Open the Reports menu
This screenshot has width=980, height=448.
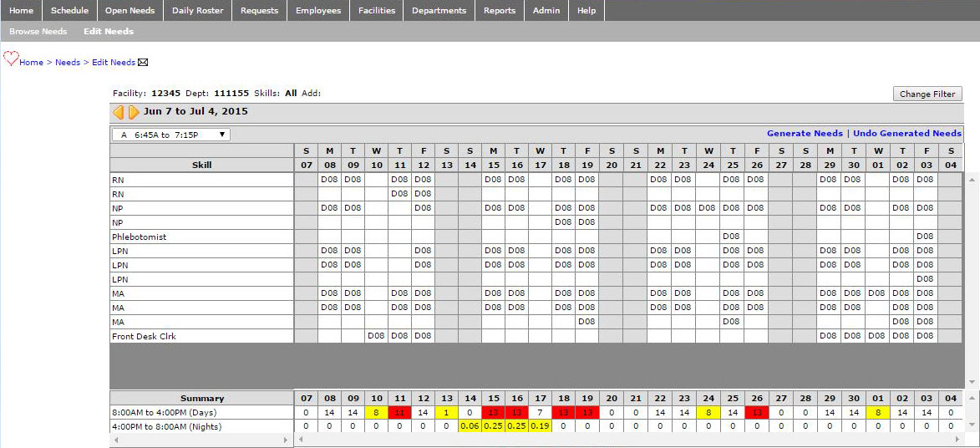pyautogui.click(x=500, y=11)
